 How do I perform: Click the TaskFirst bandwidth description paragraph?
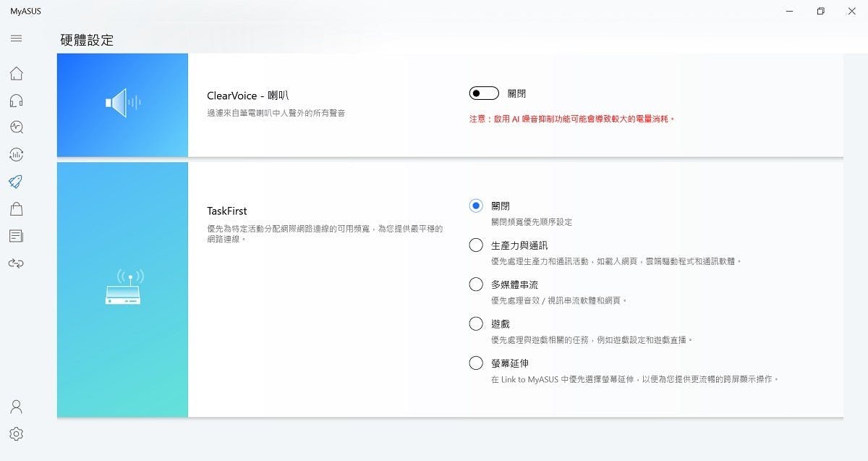click(x=325, y=233)
